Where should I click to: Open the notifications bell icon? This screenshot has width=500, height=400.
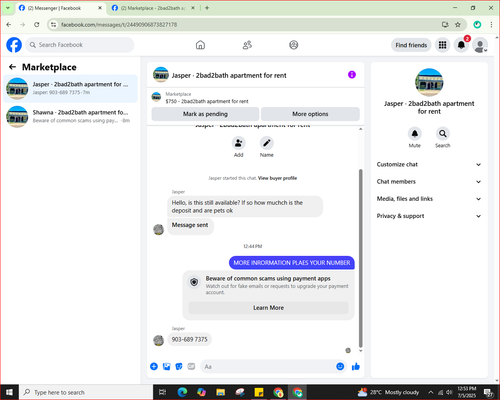[x=461, y=45]
